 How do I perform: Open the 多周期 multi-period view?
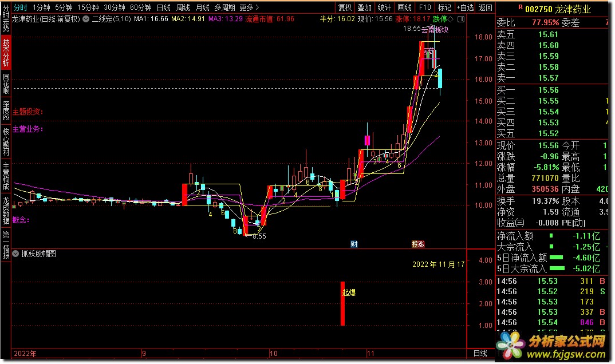tap(224, 7)
